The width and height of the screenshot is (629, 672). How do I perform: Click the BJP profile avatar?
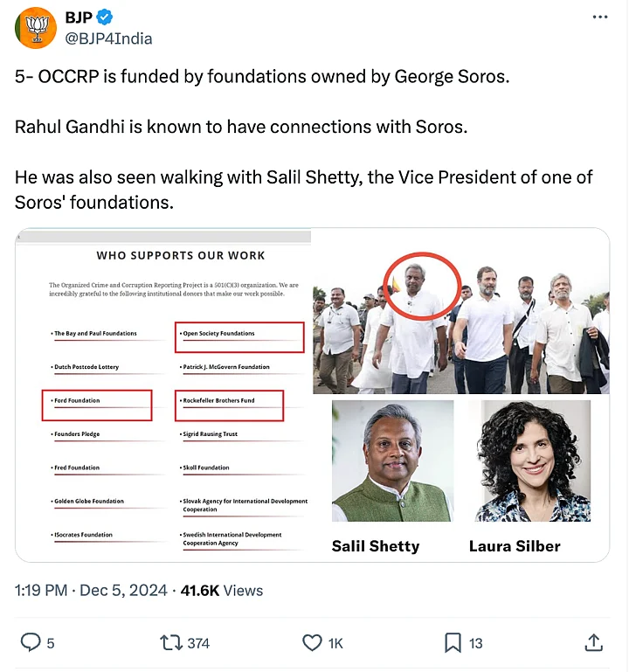pyautogui.click(x=36, y=28)
